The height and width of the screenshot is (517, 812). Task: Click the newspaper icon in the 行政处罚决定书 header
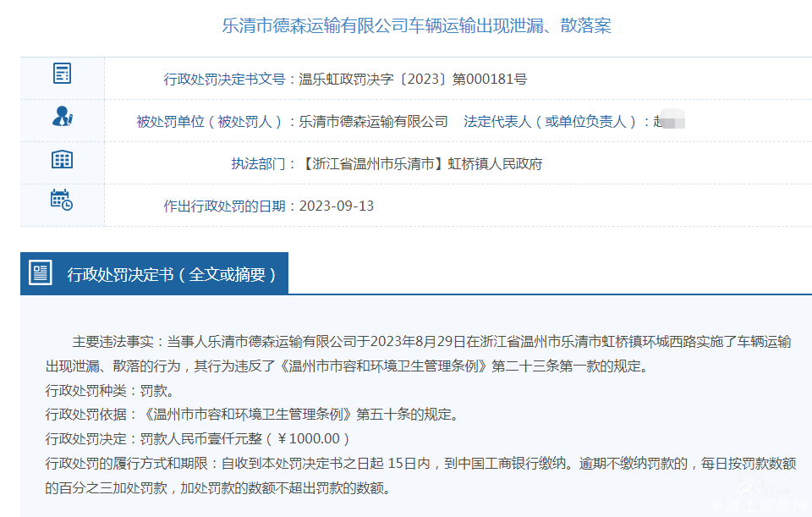click(41, 272)
